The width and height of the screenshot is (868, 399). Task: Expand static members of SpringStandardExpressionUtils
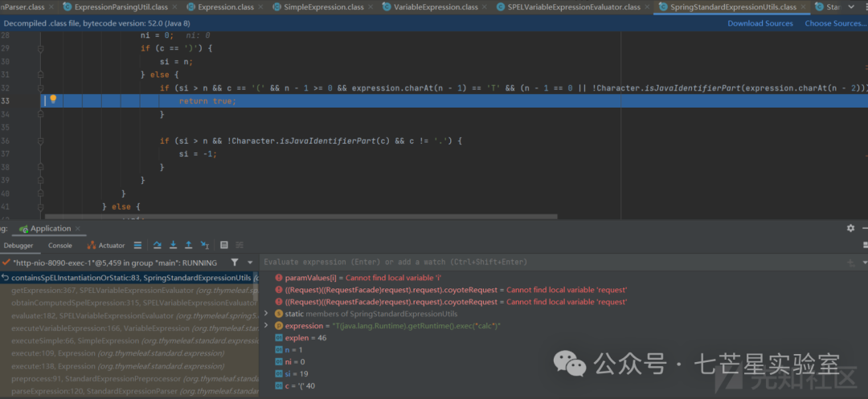point(266,313)
